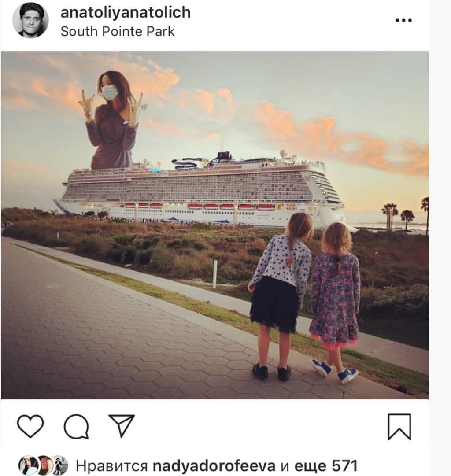View the other 571 likes
451x476 pixels.
(x=325, y=465)
